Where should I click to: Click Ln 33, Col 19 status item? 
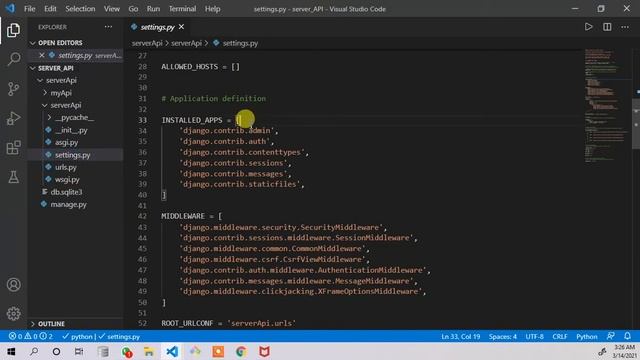[460, 336]
